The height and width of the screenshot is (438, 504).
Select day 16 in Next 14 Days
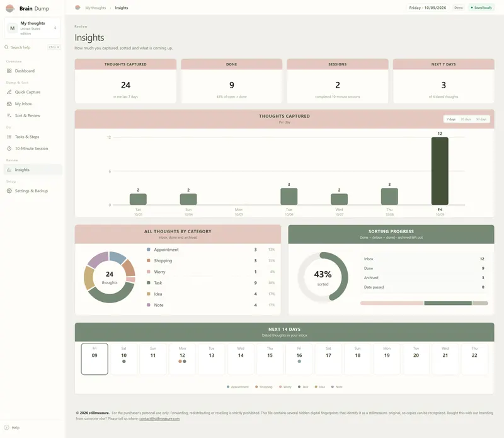coord(299,359)
